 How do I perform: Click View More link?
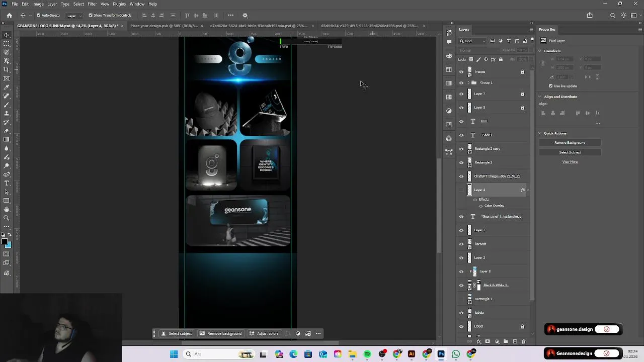[x=570, y=162]
